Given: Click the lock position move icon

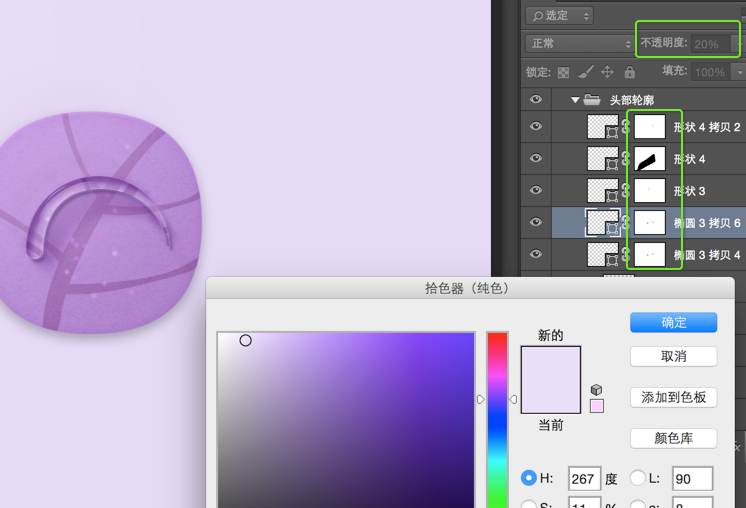Looking at the screenshot, I should [x=607, y=72].
